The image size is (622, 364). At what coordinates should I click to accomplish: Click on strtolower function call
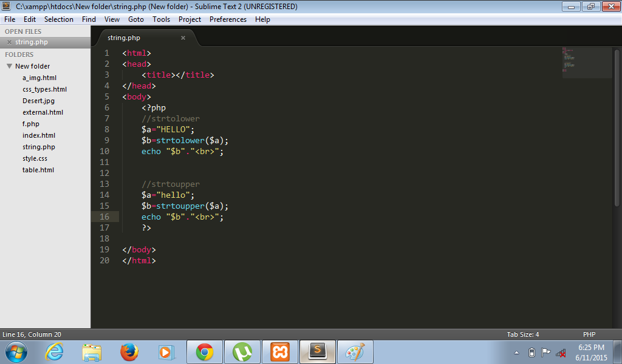click(180, 141)
